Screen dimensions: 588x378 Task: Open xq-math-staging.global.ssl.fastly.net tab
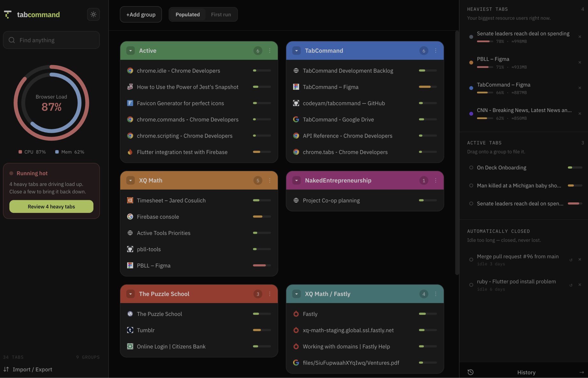pyautogui.click(x=365, y=330)
